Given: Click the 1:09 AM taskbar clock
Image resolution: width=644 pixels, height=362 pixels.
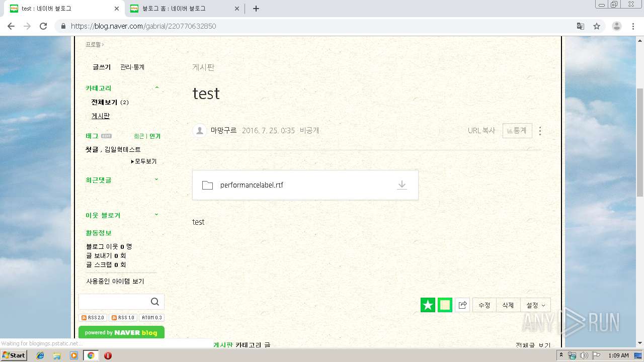Looking at the screenshot, I should tap(618, 355).
